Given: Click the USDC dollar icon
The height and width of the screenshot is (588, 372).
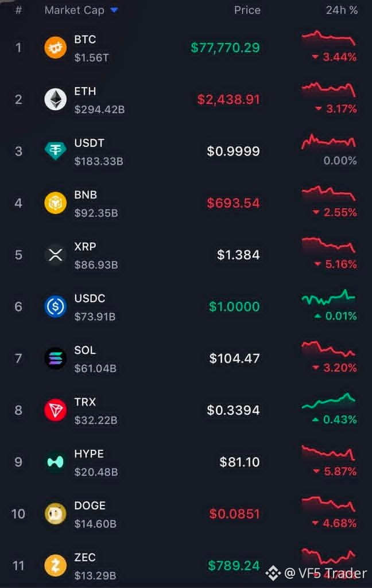Looking at the screenshot, I should coord(55,306).
